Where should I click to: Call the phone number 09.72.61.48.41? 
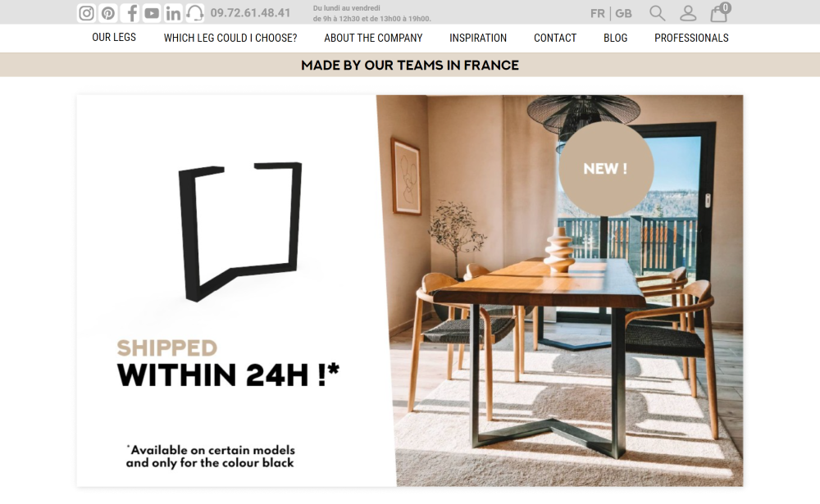[x=250, y=12]
